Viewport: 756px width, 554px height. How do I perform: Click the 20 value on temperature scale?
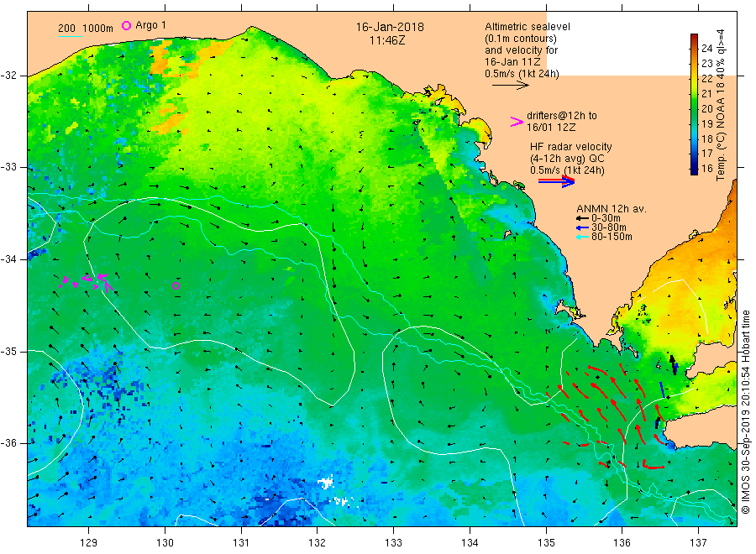coord(706,108)
